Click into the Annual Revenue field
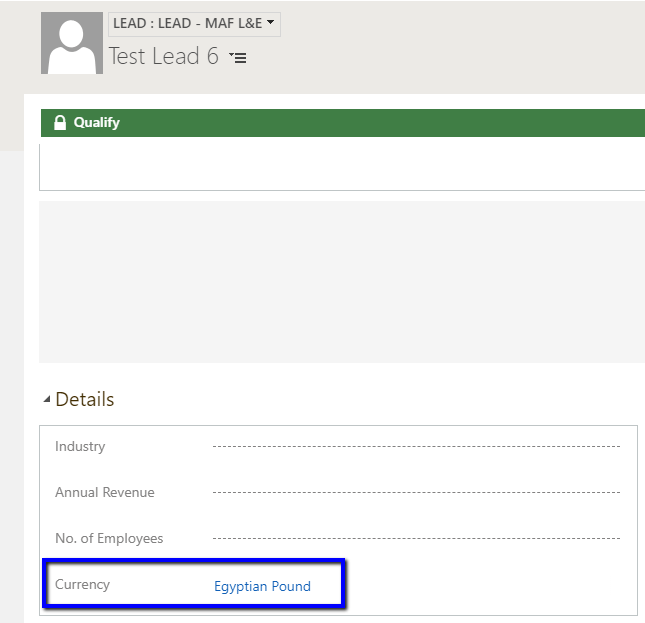This screenshot has width=645, height=623. (415, 493)
